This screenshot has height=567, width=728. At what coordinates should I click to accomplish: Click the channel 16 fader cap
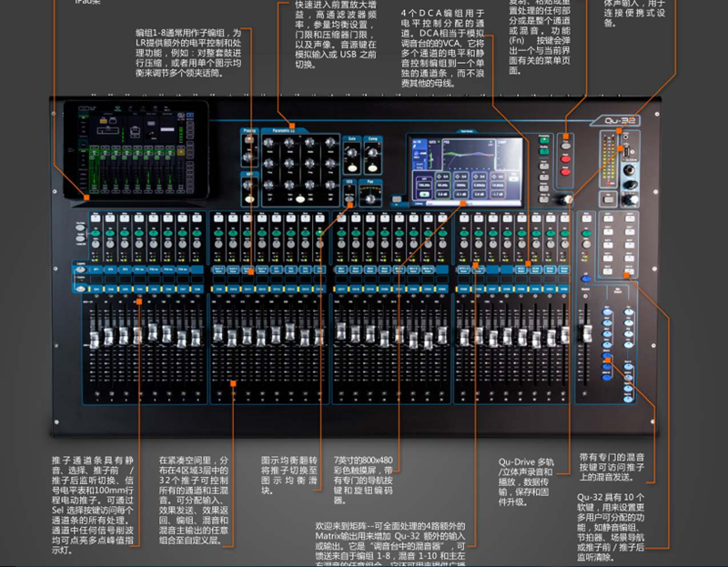pos(319,337)
